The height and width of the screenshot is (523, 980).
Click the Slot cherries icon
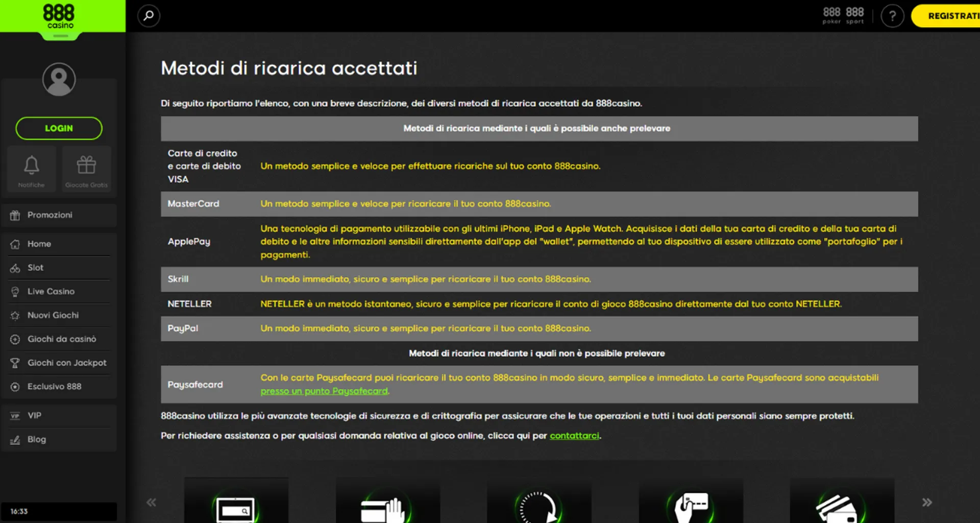[x=15, y=268]
